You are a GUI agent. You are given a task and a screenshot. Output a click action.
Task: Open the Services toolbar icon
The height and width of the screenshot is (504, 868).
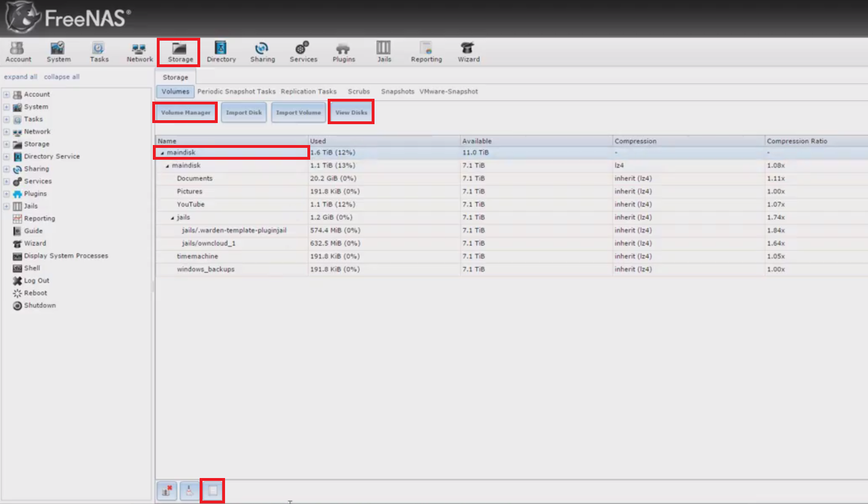click(303, 52)
